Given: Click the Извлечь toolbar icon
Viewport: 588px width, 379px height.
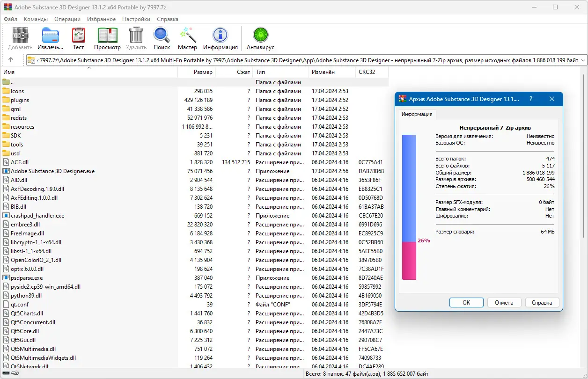Looking at the screenshot, I should point(51,35).
